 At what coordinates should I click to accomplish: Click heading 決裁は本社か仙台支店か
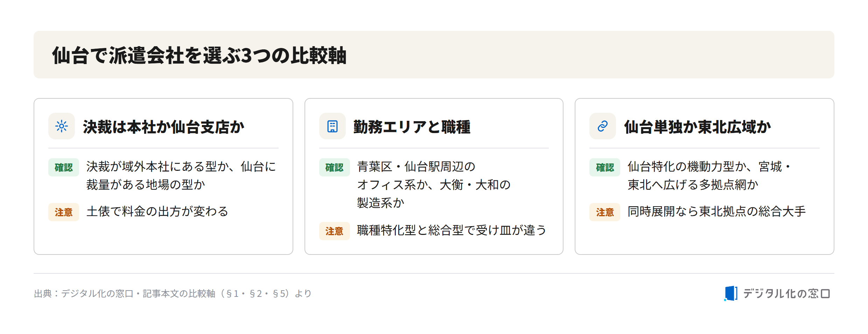[x=163, y=127]
